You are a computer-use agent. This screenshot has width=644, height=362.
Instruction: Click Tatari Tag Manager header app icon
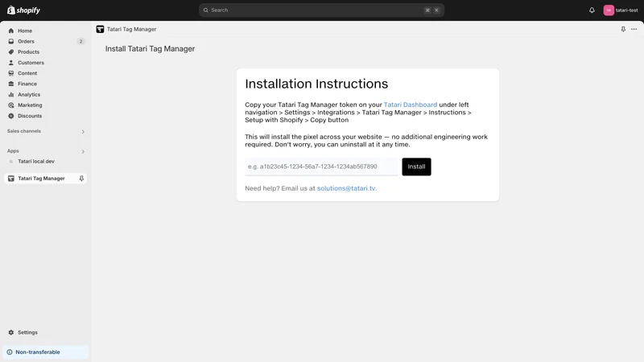(100, 29)
